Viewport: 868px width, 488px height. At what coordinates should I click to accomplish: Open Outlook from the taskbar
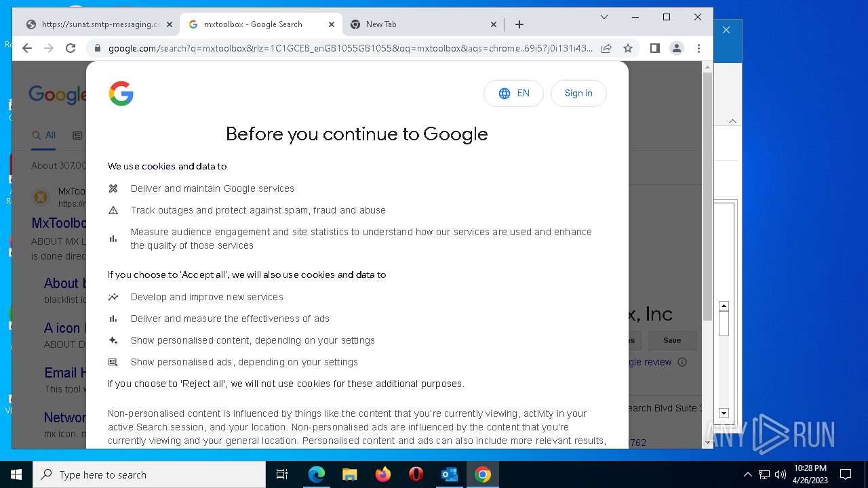[x=450, y=474]
